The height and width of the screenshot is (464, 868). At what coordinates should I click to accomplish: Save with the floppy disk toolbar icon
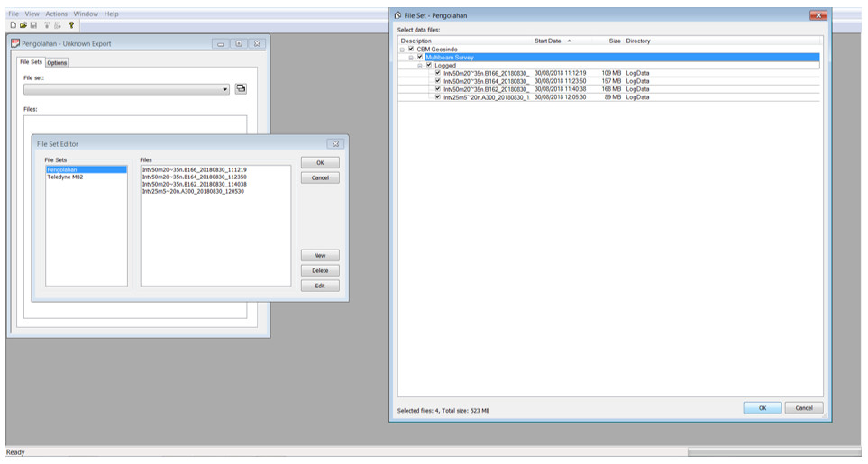click(x=33, y=25)
